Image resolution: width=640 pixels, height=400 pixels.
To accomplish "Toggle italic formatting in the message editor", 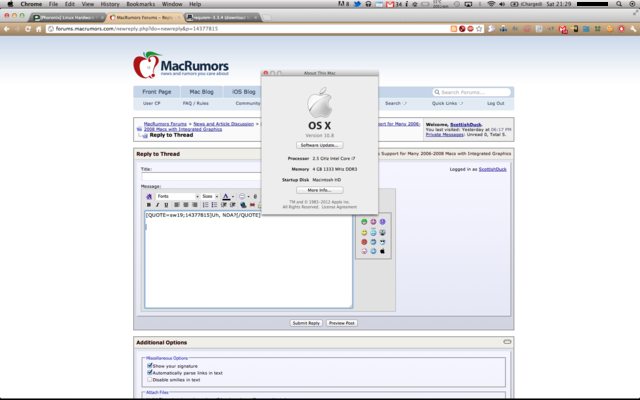I will point(157,205).
